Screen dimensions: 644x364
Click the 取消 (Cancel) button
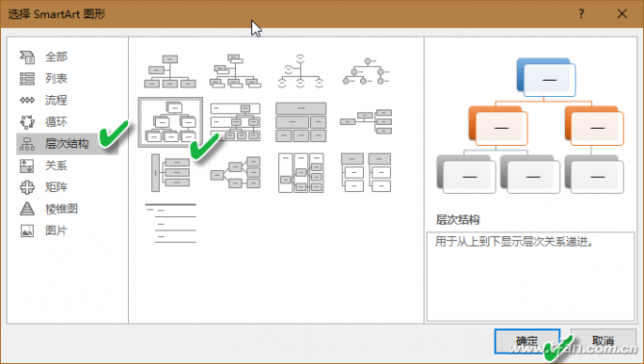(x=604, y=340)
